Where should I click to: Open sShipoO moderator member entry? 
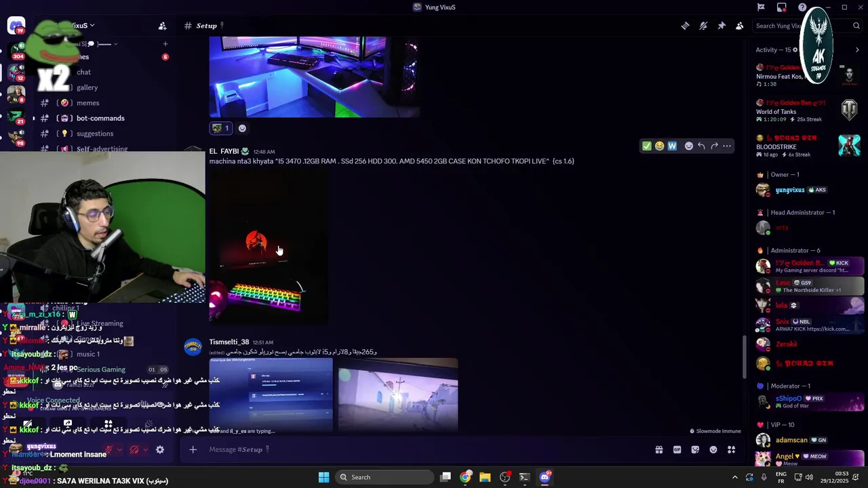[x=809, y=402]
